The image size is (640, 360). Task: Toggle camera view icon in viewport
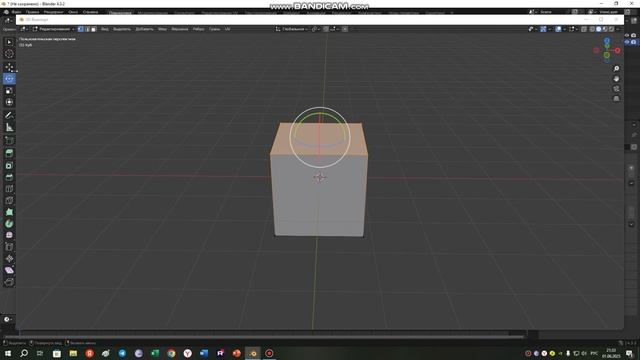(x=616, y=89)
